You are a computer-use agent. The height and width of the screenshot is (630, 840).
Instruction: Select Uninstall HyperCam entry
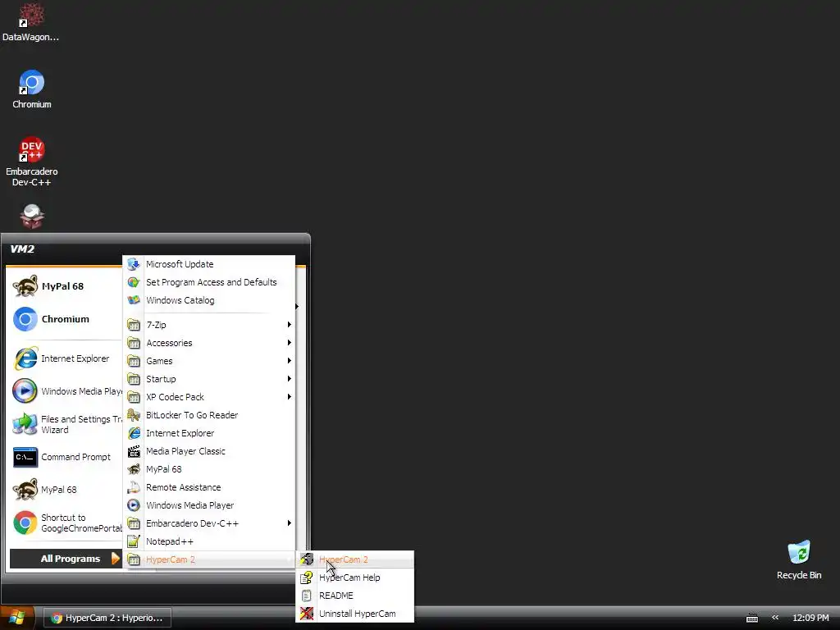(355, 614)
